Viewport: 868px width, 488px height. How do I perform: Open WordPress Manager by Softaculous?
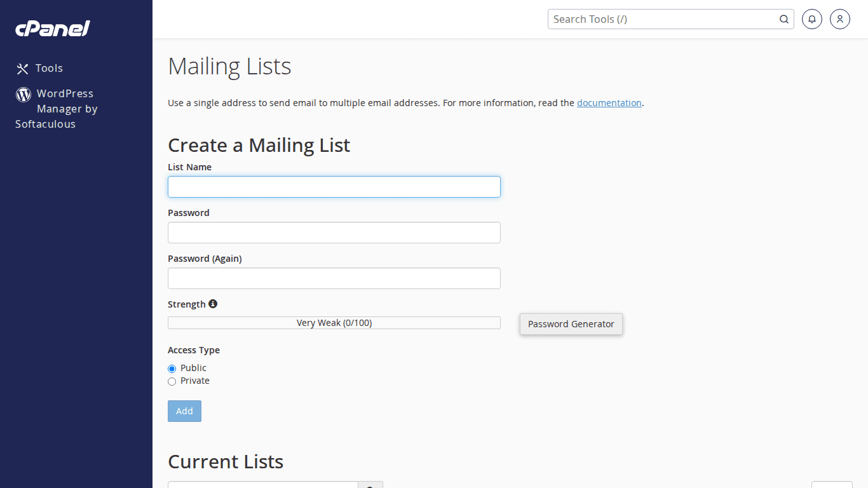[x=65, y=109]
